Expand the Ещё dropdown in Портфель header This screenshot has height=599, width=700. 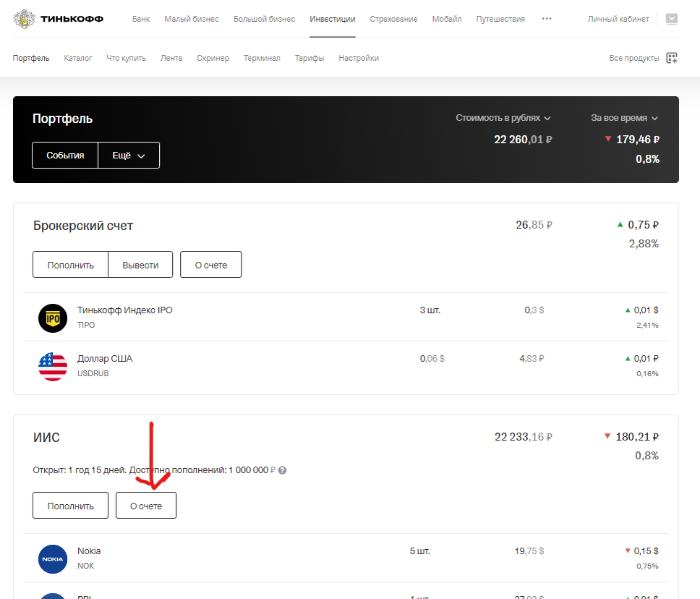129,155
